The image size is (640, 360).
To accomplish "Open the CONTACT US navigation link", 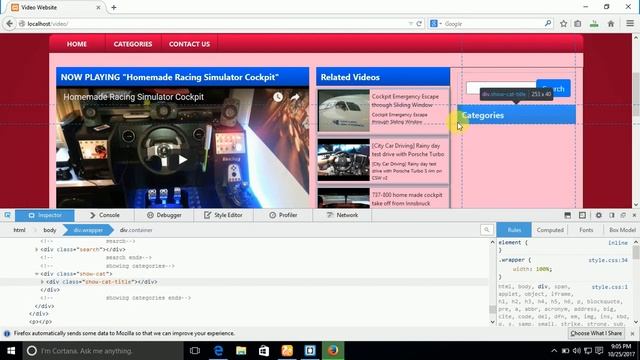I will [x=189, y=44].
